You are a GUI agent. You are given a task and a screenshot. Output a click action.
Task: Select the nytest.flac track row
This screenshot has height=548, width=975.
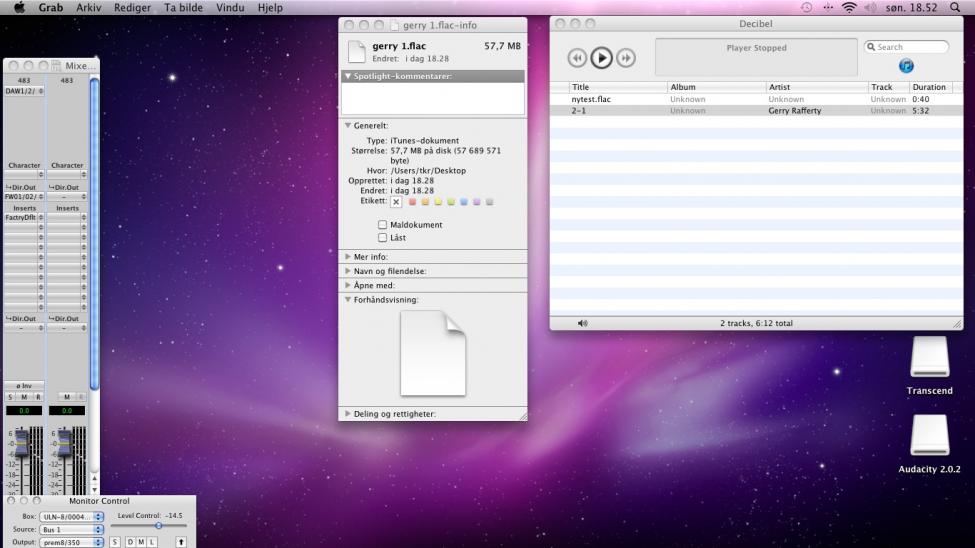coord(756,99)
